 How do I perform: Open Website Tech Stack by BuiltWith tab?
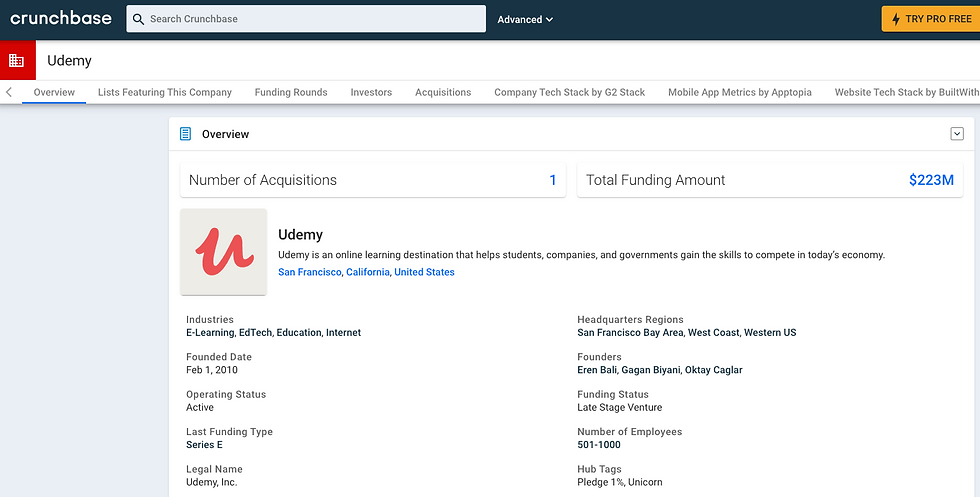(x=907, y=92)
